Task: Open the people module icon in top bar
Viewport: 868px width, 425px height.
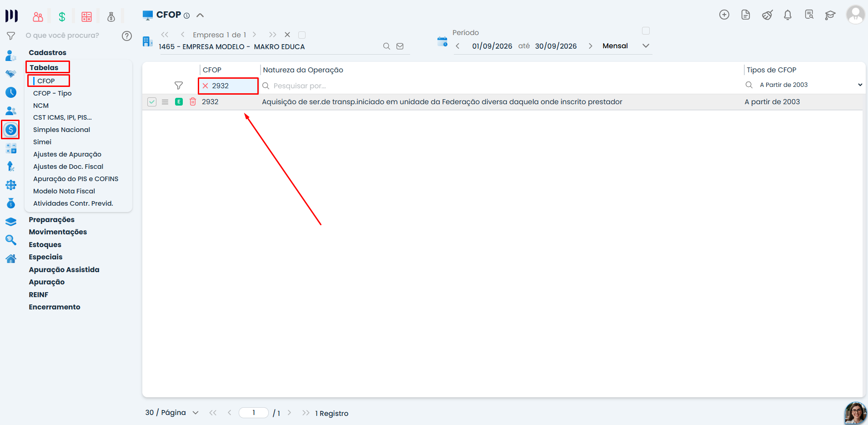Action: (38, 17)
